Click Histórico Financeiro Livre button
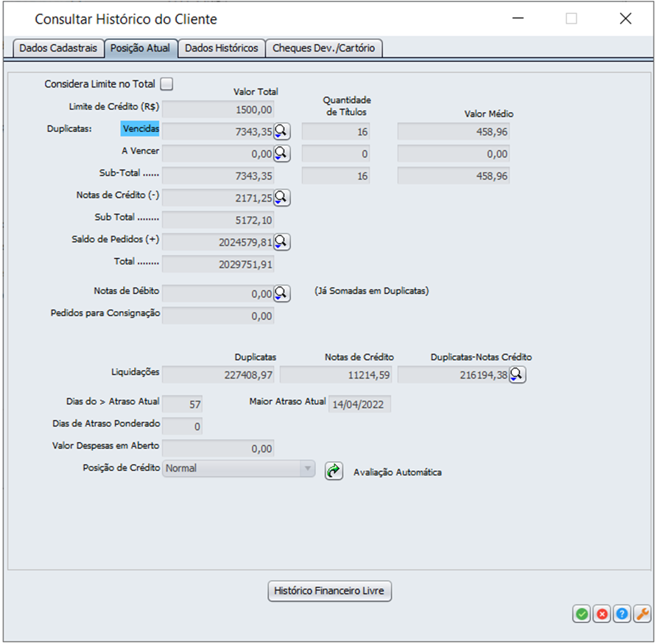 click(329, 591)
